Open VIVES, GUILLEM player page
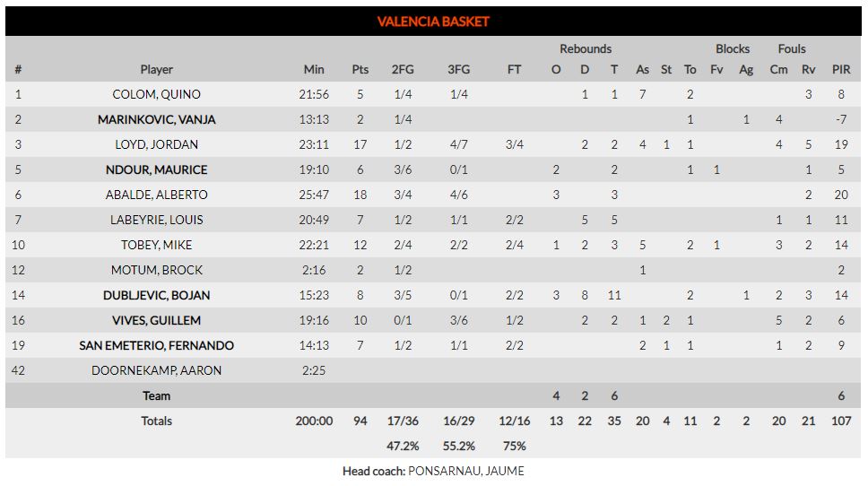The height and width of the screenshot is (486, 868). [157, 320]
